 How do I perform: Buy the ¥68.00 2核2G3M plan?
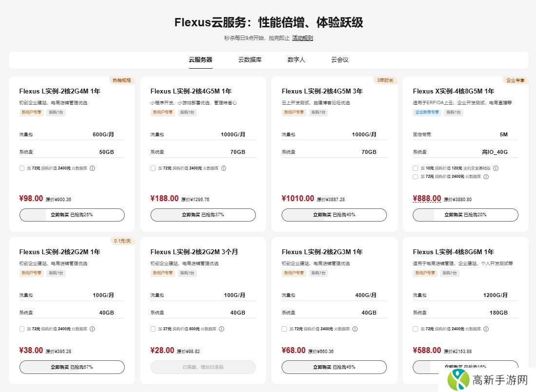click(x=334, y=367)
